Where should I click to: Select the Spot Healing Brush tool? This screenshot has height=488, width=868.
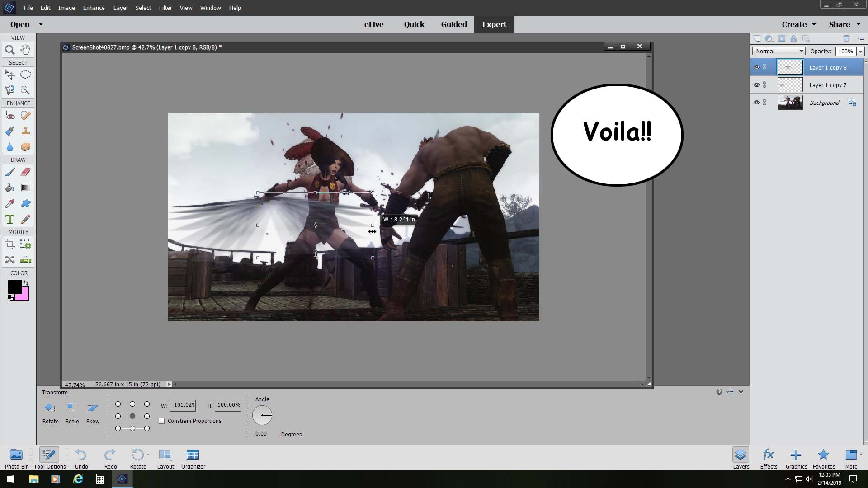[x=26, y=116]
